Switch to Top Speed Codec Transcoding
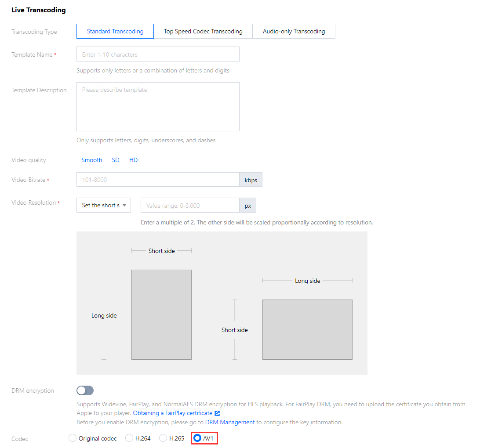Viewport: 480px width, 448px height. 203,31
